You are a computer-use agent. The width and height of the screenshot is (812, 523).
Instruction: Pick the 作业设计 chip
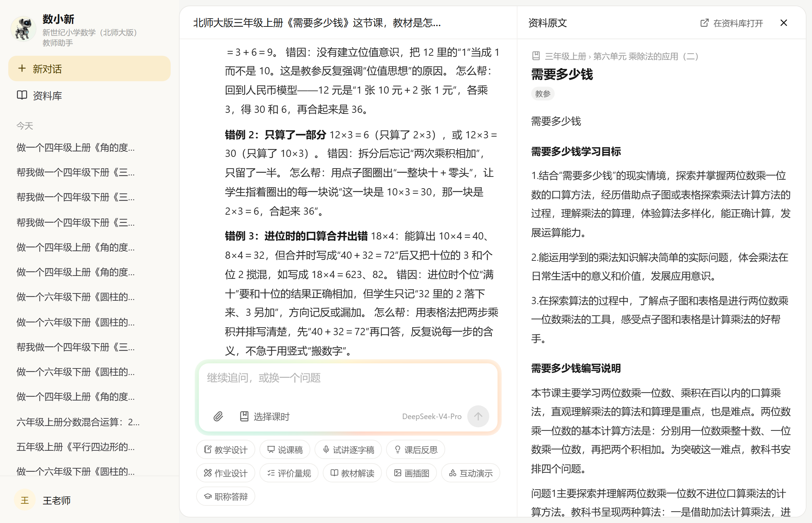tap(226, 473)
